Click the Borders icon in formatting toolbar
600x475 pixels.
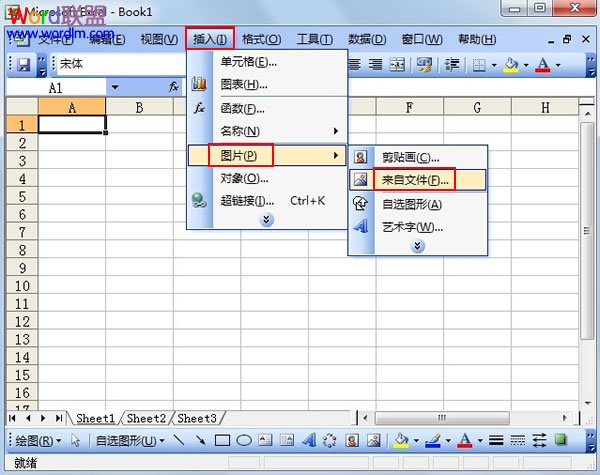point(479,65)
